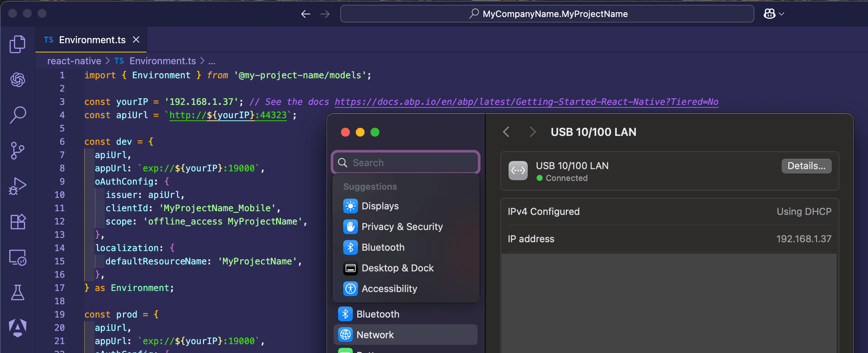Click the System Settings search field

pos(405,162)
